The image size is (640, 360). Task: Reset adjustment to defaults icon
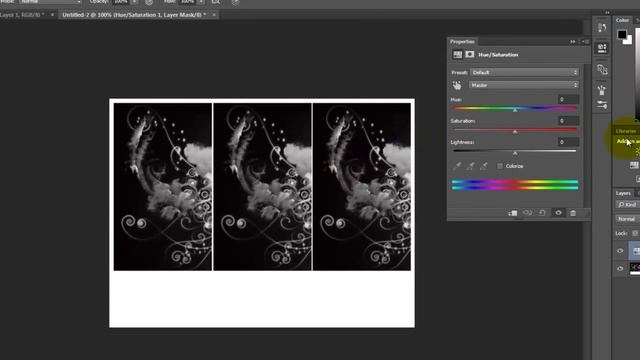coord(542,213)
